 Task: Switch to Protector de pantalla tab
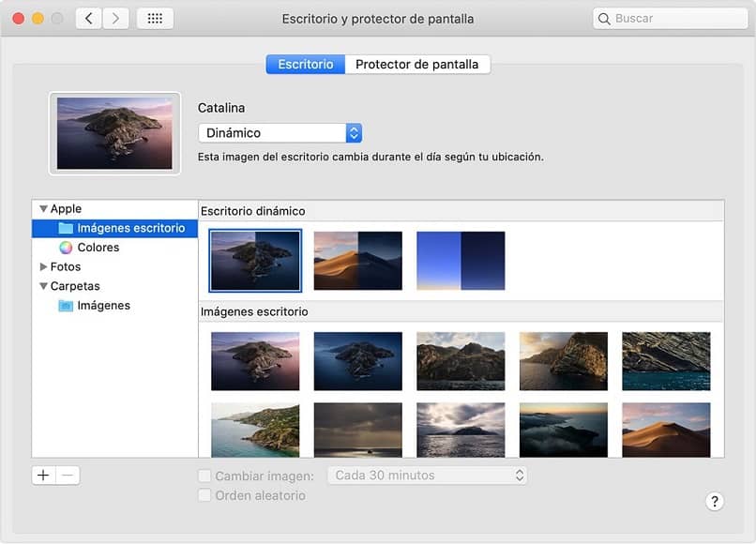pyautogui.click(x=417, y=64)
